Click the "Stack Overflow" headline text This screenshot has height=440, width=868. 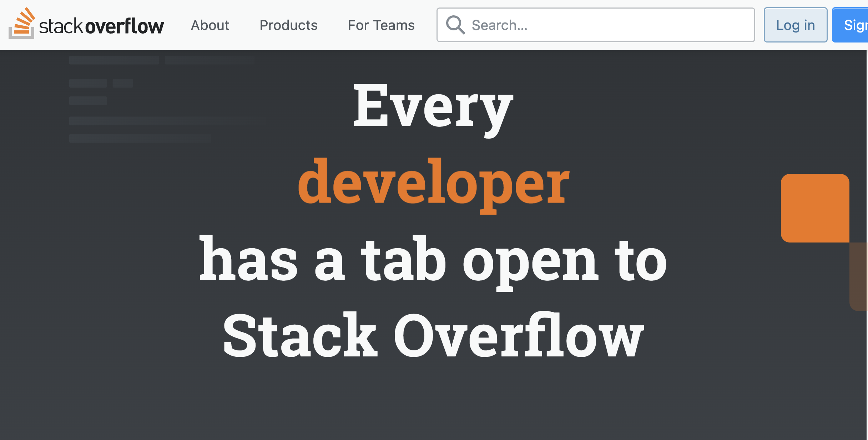click(x=434, y=335)
